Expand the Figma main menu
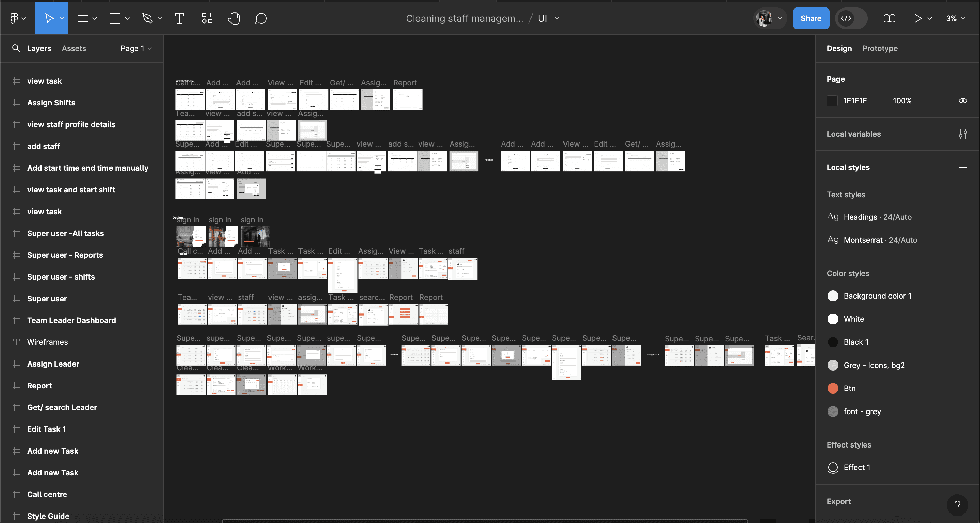This screenshot has height=523, width=980. pos(17,18)
